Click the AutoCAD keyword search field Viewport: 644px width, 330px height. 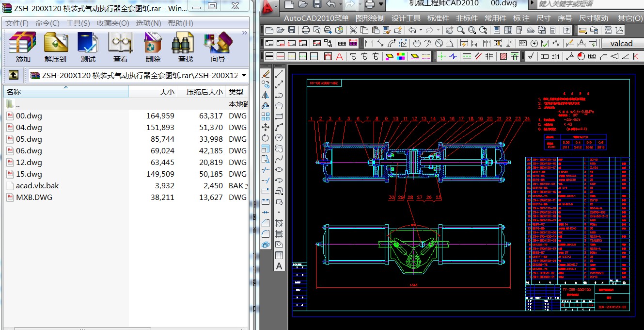click(590, 3)
